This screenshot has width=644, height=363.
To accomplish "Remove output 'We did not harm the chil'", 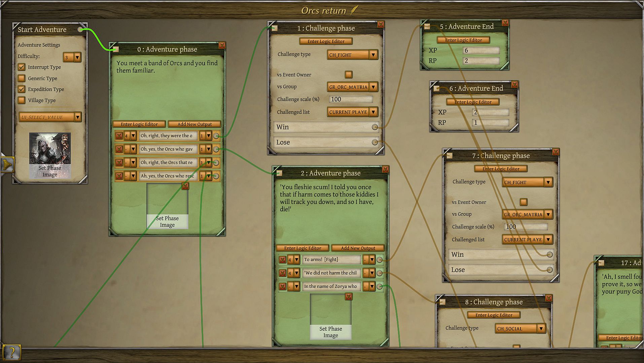I will click(x=282, y=273).
